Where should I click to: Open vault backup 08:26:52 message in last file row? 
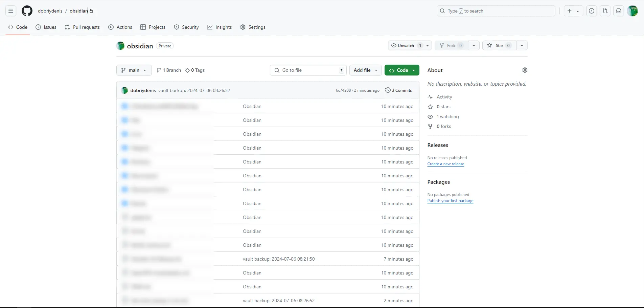coord(279,301)
